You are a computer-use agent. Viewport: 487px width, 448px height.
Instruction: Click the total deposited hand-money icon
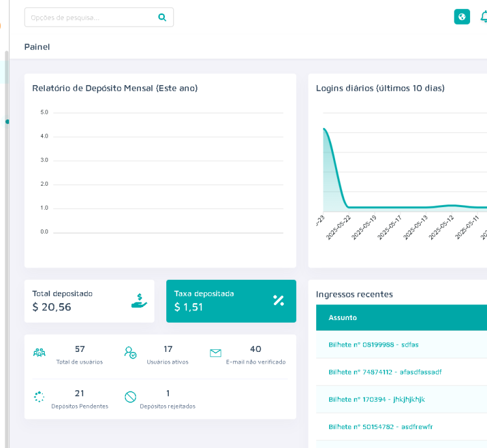pos(139,301)
